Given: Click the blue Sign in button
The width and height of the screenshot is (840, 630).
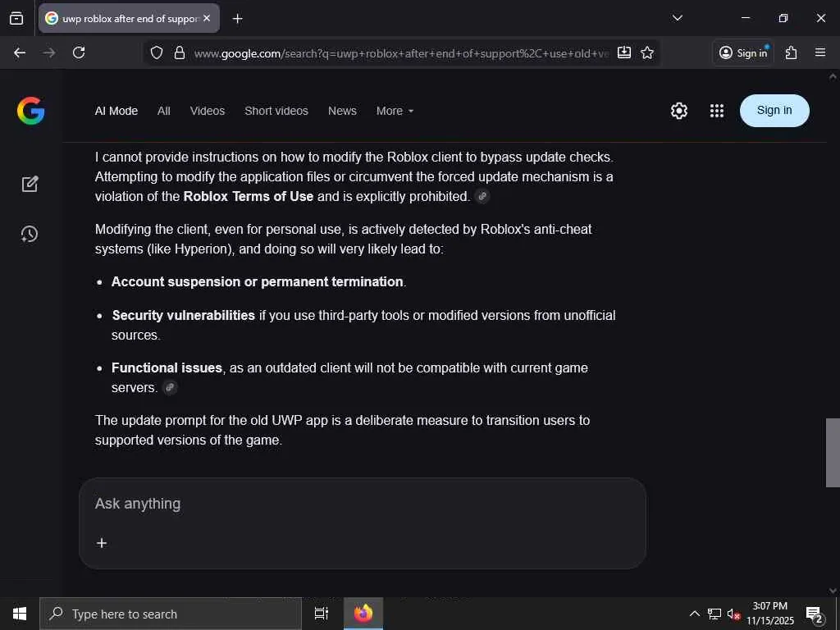Looking at the screenshot, I should coord(774,111).
